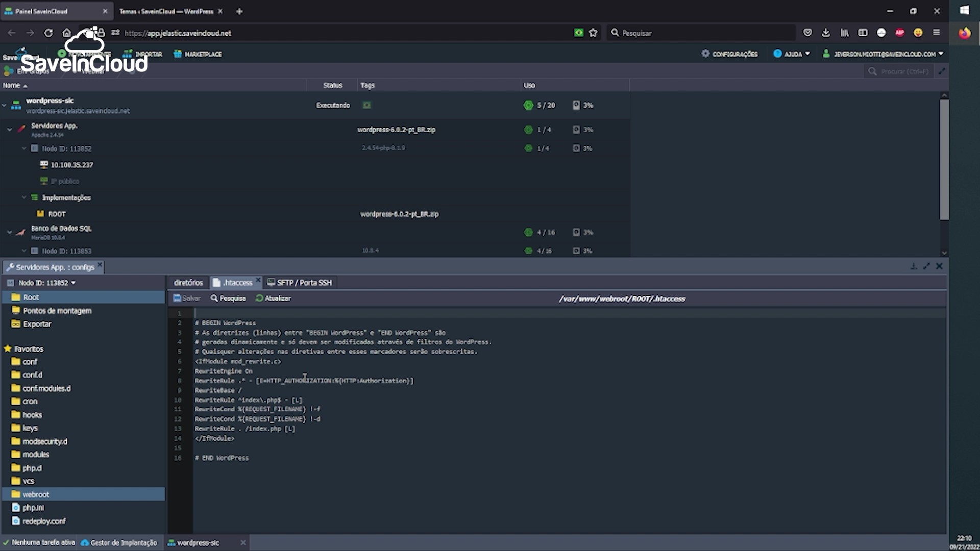Open the Pocket save icon in the toolbar

807,33
